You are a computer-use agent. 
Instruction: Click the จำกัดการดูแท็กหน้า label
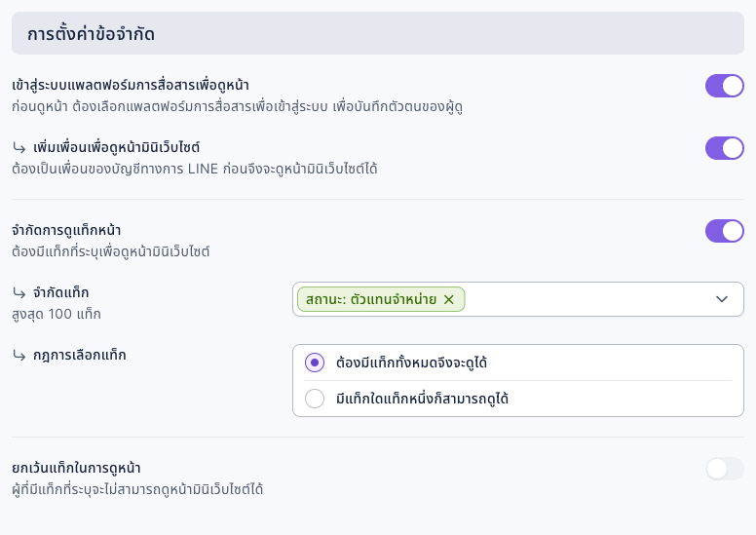pos(66,230)
